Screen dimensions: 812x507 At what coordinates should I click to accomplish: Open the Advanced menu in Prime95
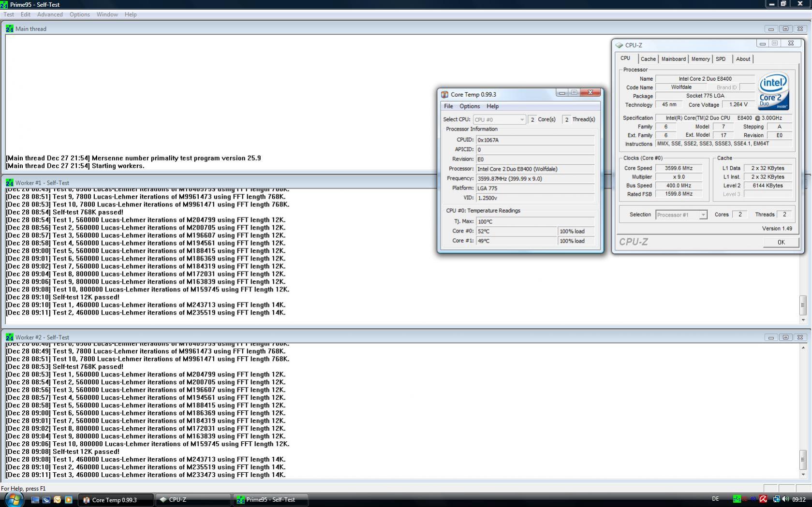coord(50,14)
